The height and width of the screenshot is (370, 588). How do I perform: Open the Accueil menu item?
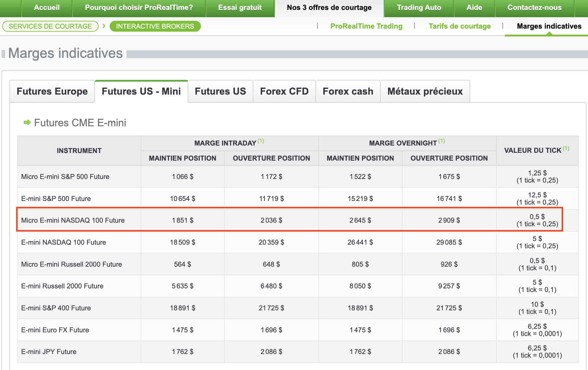tap(47, 8)
